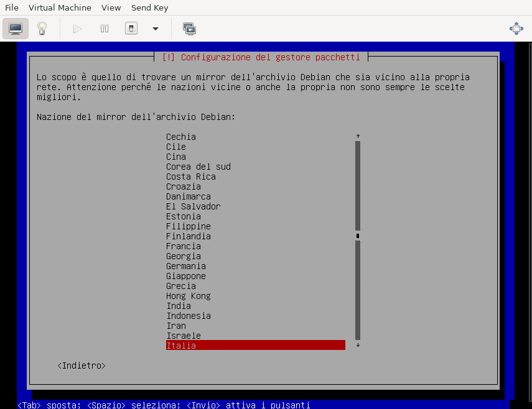Shut down the virtual machine
The height and width of the screenshot is (409, 532).
131,29
